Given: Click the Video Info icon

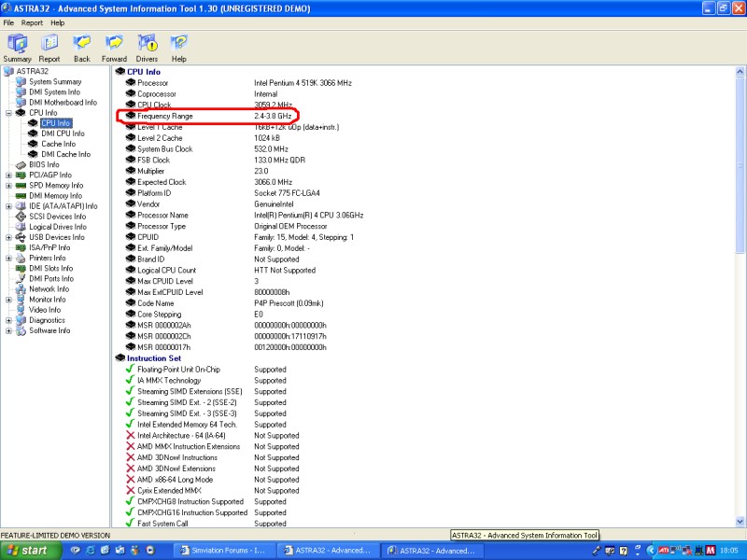Looking at the screenshot, I should 21,310.
